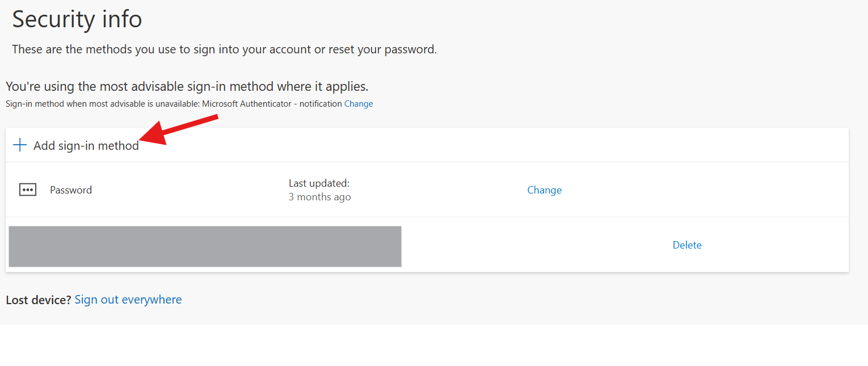
Task: Click the Password dots icon
Action: coord(28,190)
